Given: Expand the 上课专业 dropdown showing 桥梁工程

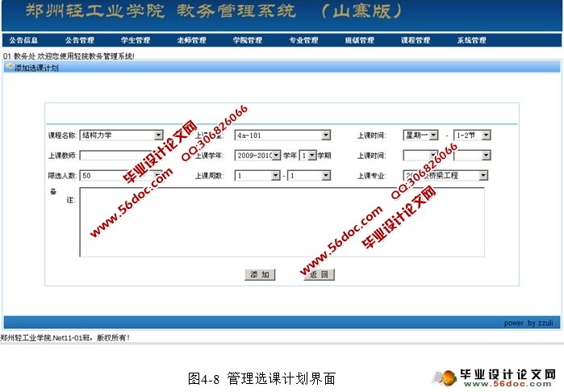Looking at the screenshot, I should (x=445, y=176).
